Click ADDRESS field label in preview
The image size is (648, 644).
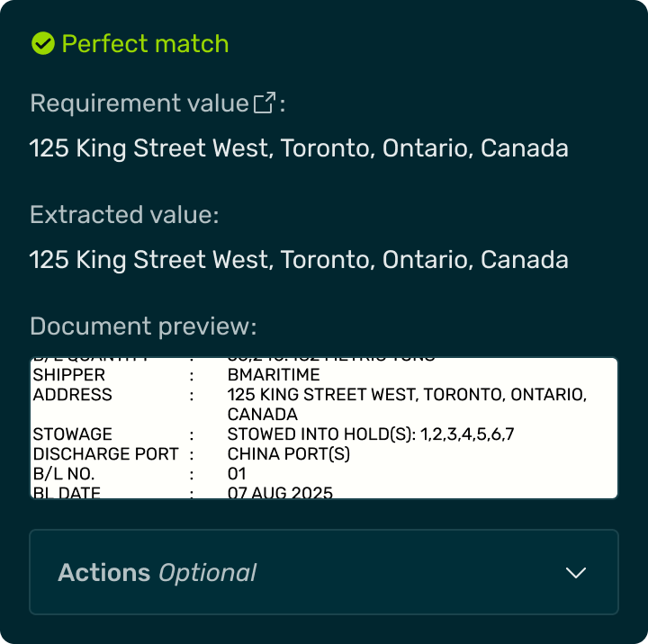tap(73, 395)
